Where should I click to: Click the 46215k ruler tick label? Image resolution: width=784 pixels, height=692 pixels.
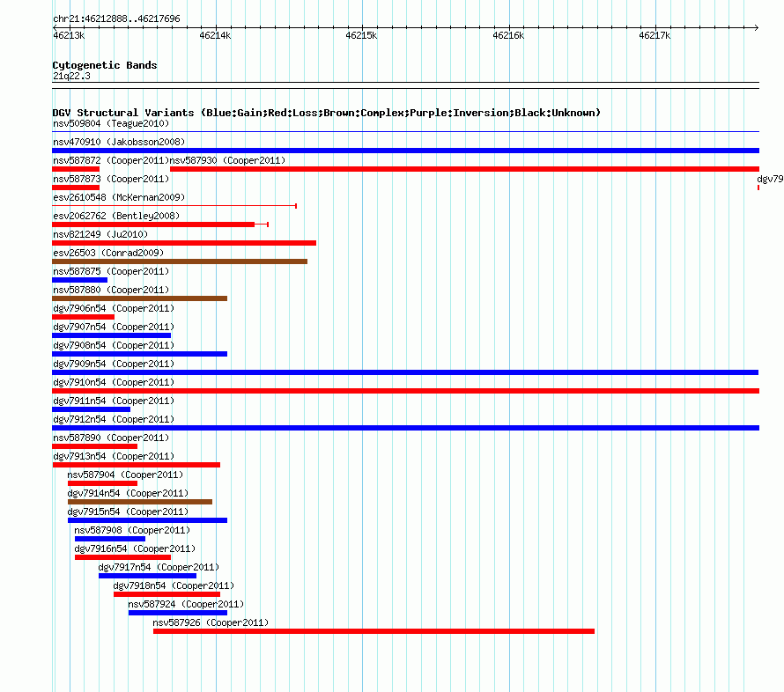pyautogui.click(x=361, y=35)
